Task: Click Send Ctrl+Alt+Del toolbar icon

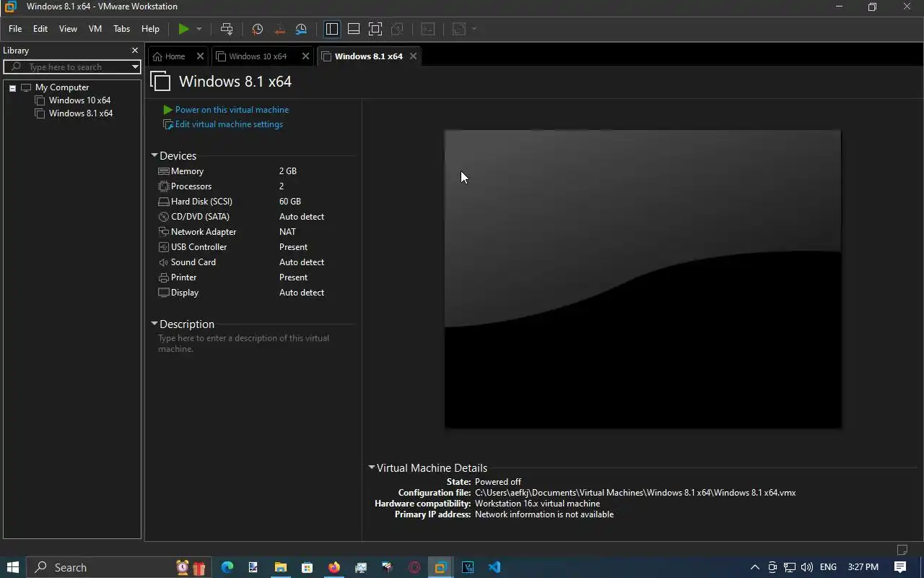Action: [x=227, y=29]
